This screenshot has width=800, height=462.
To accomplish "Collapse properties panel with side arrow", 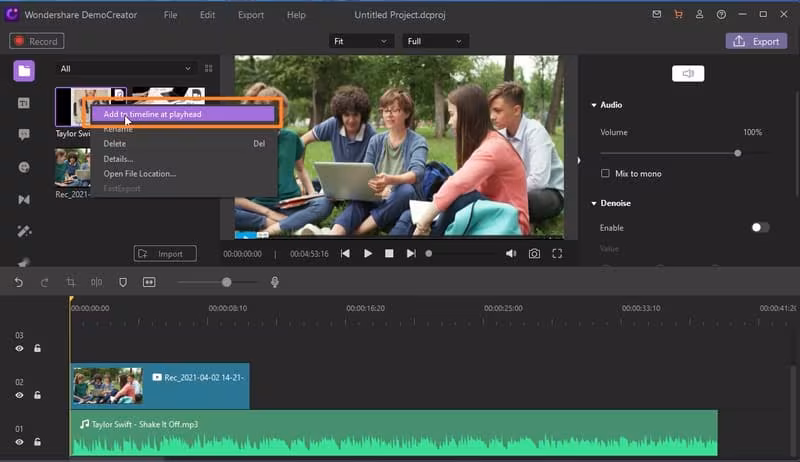I will click(x=579, y=161).
